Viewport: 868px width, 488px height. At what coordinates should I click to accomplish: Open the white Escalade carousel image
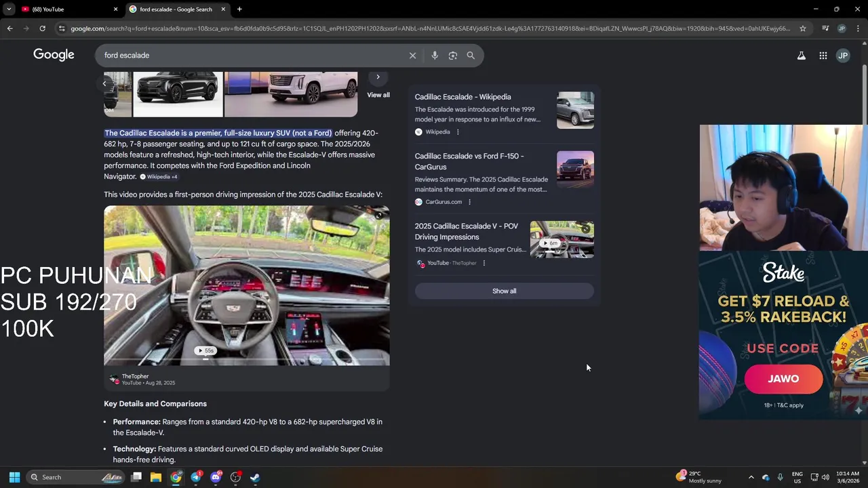point(291,94)
